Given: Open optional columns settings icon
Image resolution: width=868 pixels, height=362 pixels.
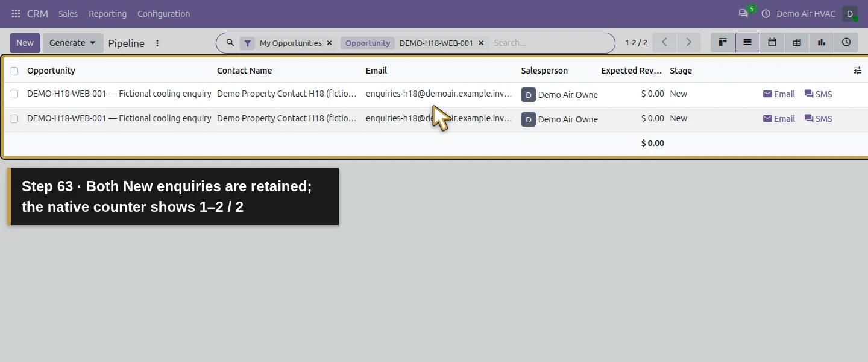Looking at the screenshot, I should click(857, 71).
